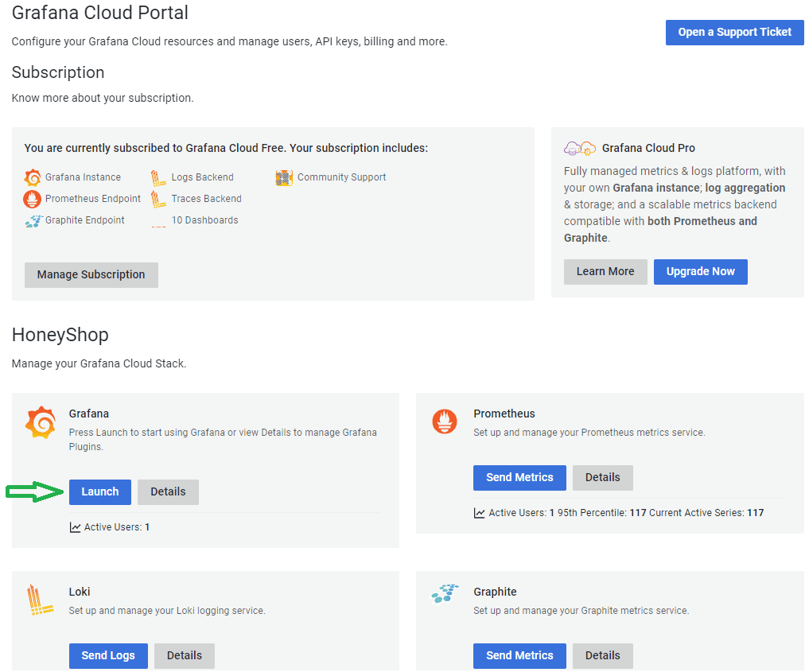Click the Prometheus Endpoint subscription icon
Image resolution: width=809 pixels, height=672 pixels.
[33, 199]
